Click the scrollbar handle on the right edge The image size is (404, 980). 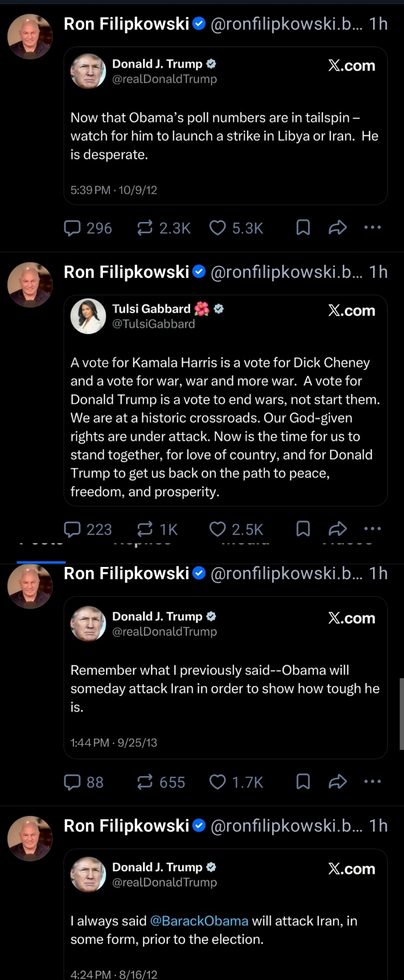[x=402, y=714]
